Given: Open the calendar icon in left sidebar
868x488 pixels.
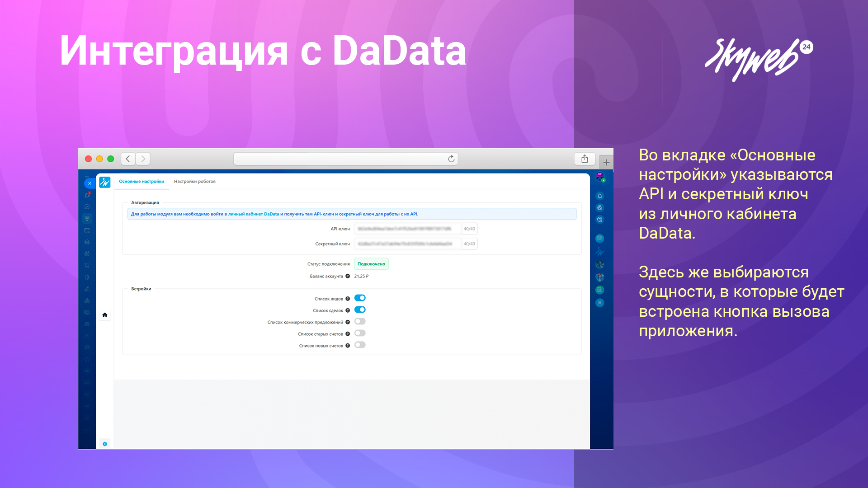Looking at the screenshot, I should coord(87,230).
